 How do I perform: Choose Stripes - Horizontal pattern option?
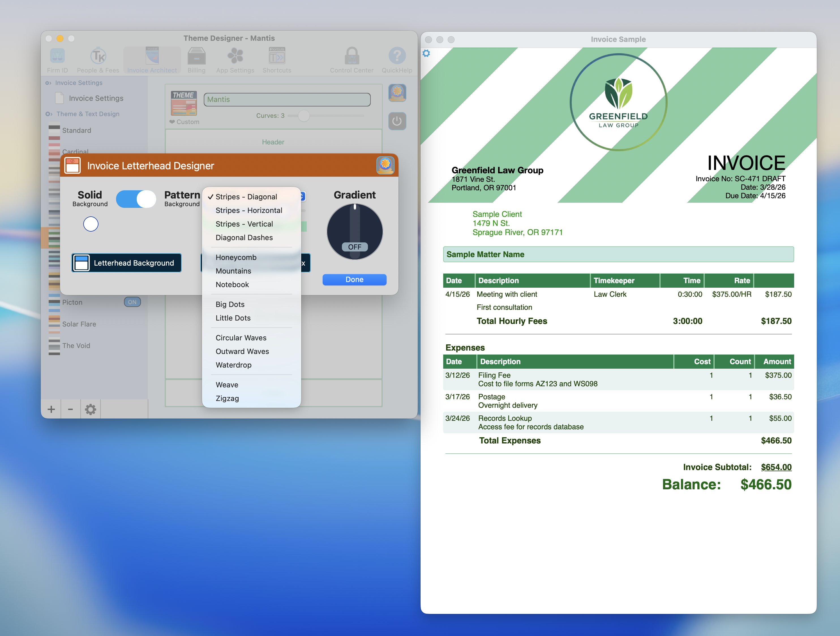[x=249, y=210]
